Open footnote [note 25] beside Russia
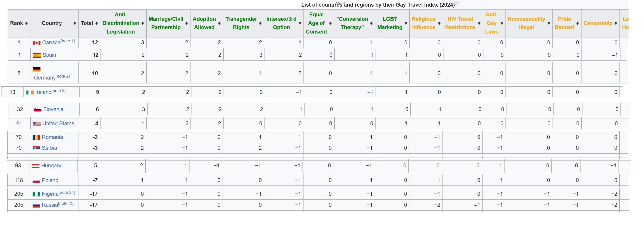 (66, 204)
